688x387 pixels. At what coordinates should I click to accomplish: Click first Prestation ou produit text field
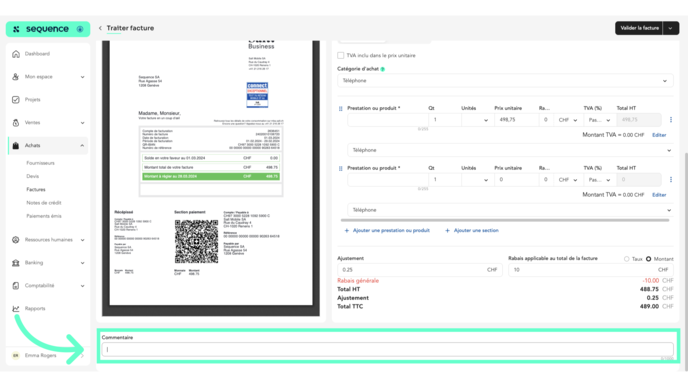click(x=387, y=120)
